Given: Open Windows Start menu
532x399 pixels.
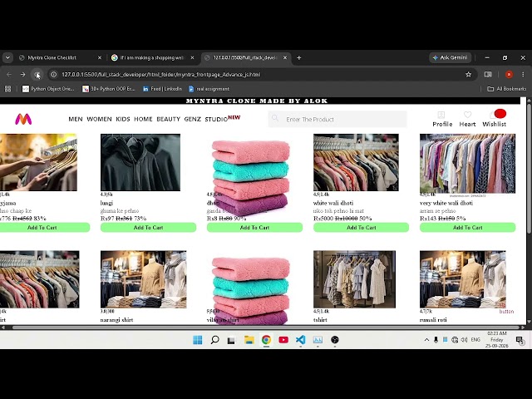Looking at the screenshot, I should 198,340.
